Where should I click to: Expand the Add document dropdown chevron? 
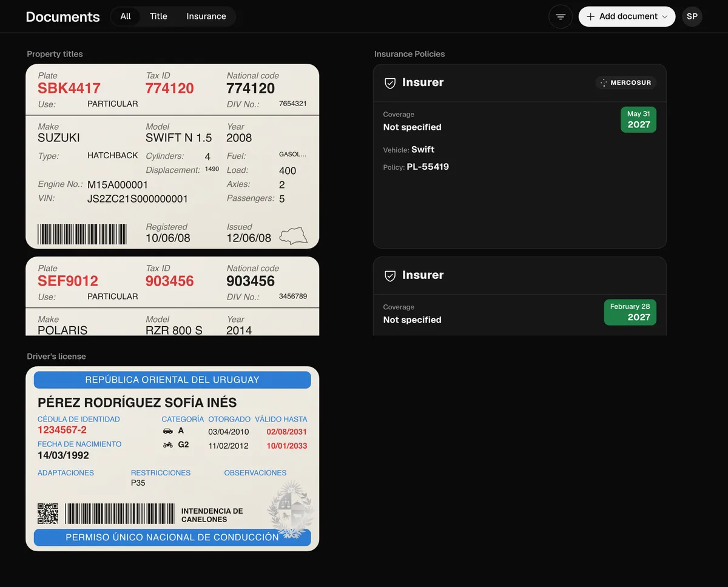point(665,16)
